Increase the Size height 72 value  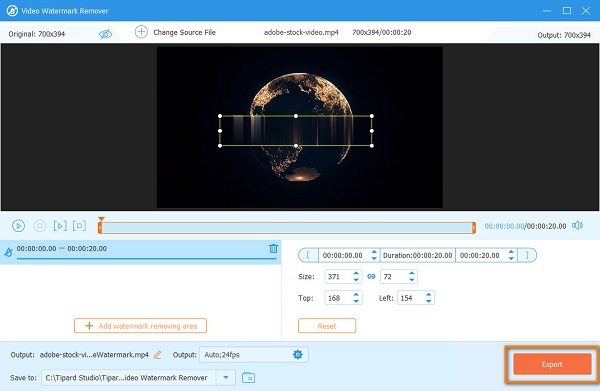(x=412, y=273)
